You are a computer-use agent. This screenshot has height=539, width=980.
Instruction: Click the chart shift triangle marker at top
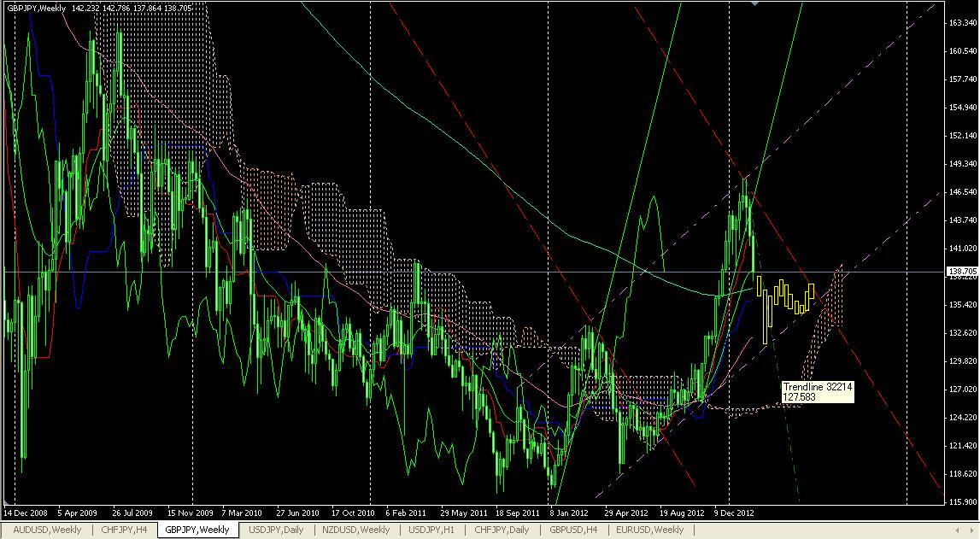tap(755, 3)
